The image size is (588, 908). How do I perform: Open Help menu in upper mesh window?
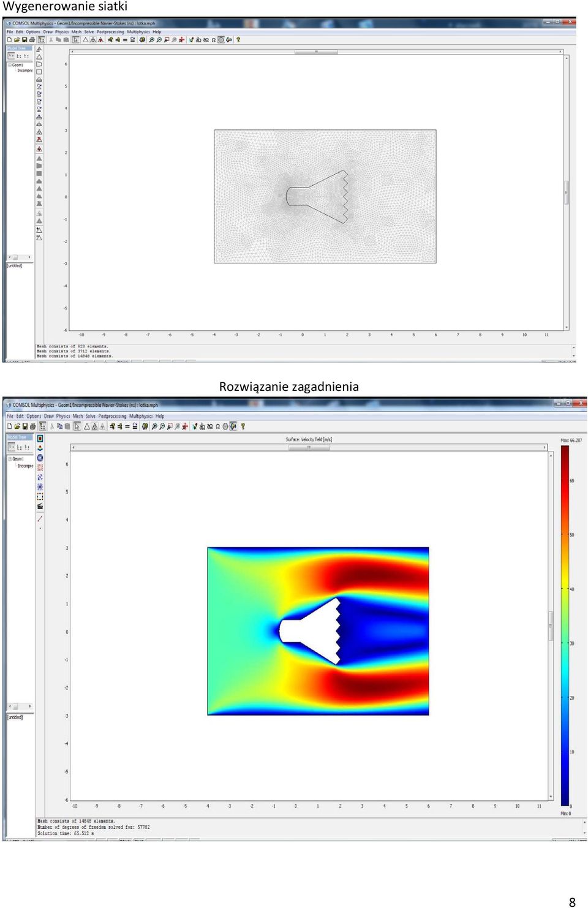coord(157,32)
